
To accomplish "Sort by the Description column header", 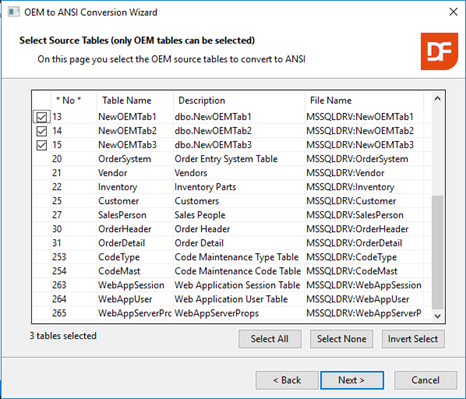I will [239, 100].
